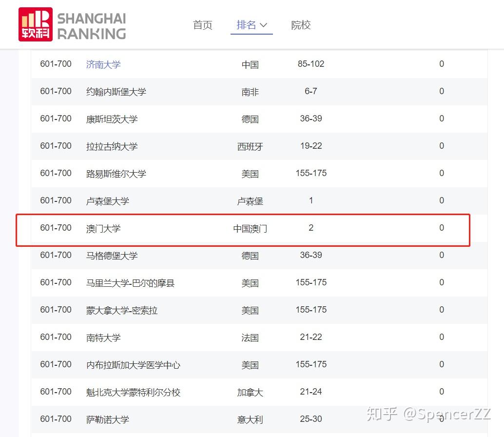Select 卢森堡大学 university name

pyautogui.click(x=107, y=201)
